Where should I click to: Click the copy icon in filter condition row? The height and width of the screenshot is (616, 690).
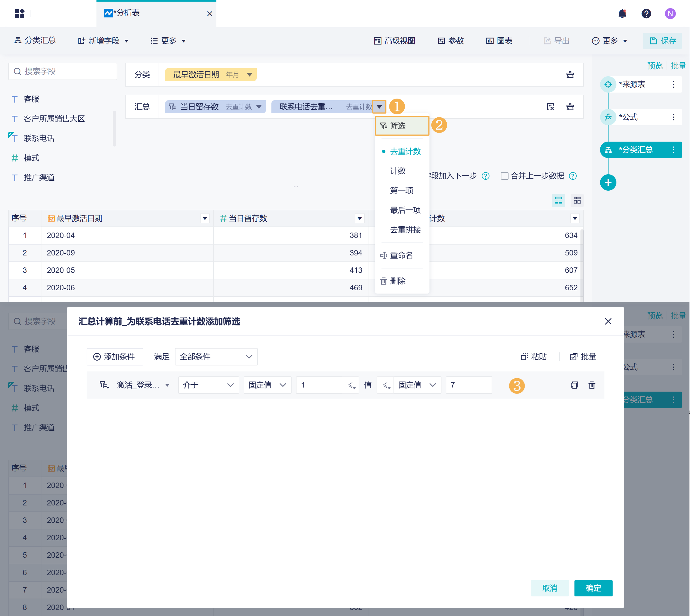[574, 385]
